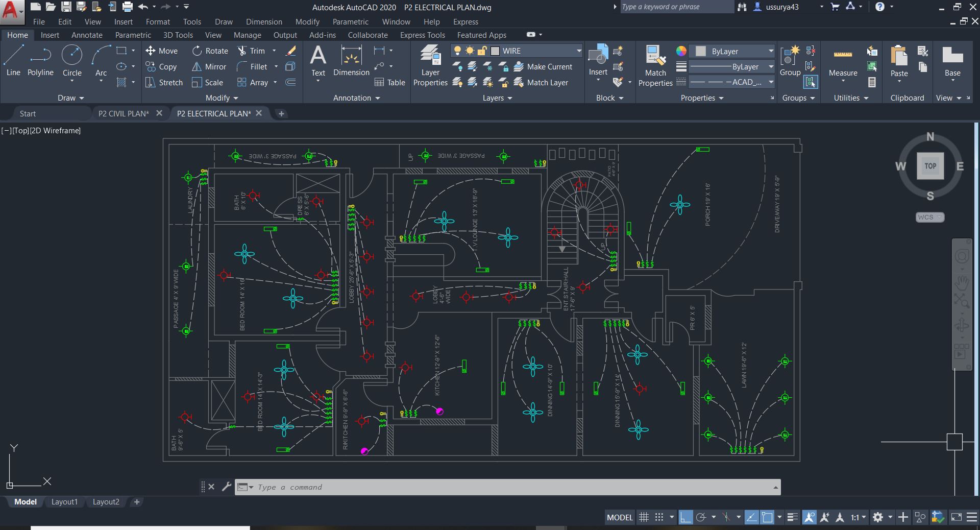Screen dimensions: 980x530
Task: Click Insert block icon
Action: click(x=598, y=60)
